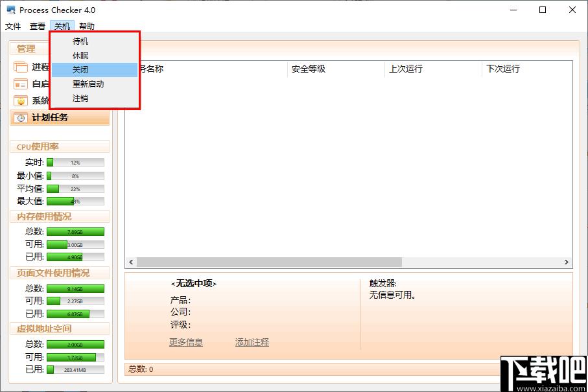
Task: Click the memory 已用 4.90GB bar
Action: click(75, 257)
